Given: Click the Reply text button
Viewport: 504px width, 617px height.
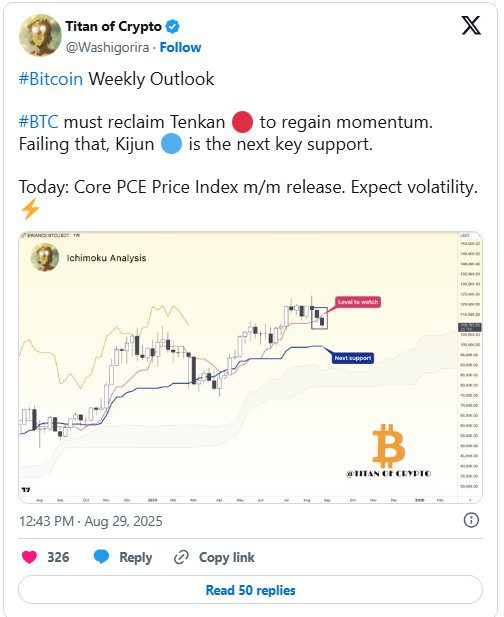Looking at the screenshot, I should [135, 557].
